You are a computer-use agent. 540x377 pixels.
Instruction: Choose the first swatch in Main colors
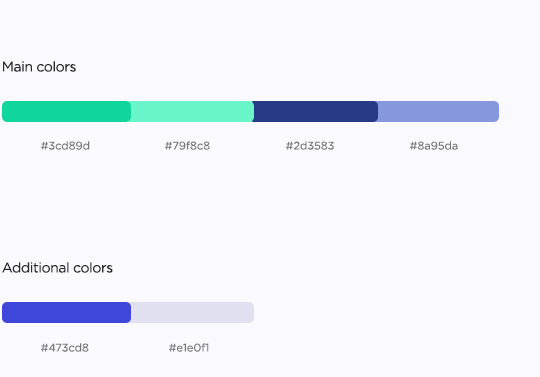[66, 112]
